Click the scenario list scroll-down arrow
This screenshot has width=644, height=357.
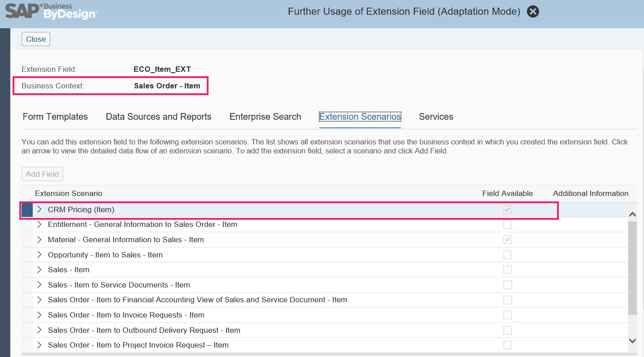point(632,341)
